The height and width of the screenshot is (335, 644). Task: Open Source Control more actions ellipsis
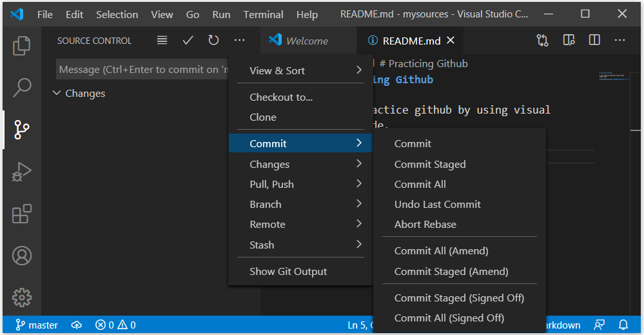click(239, 40)
